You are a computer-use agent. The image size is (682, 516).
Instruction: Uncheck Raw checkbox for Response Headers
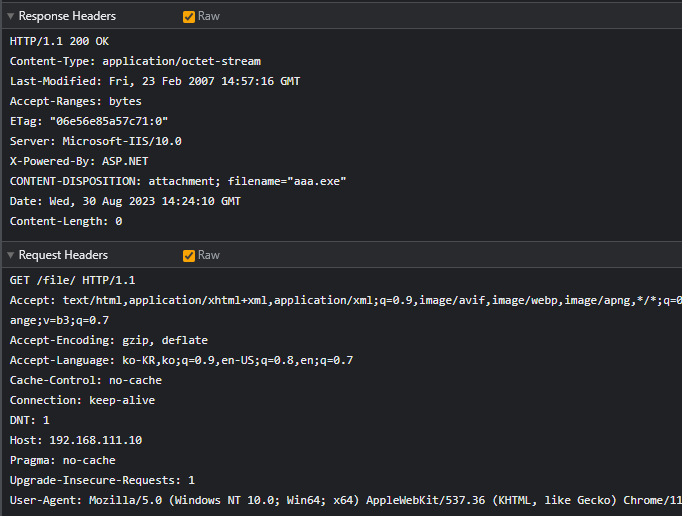tap(189, 17)
